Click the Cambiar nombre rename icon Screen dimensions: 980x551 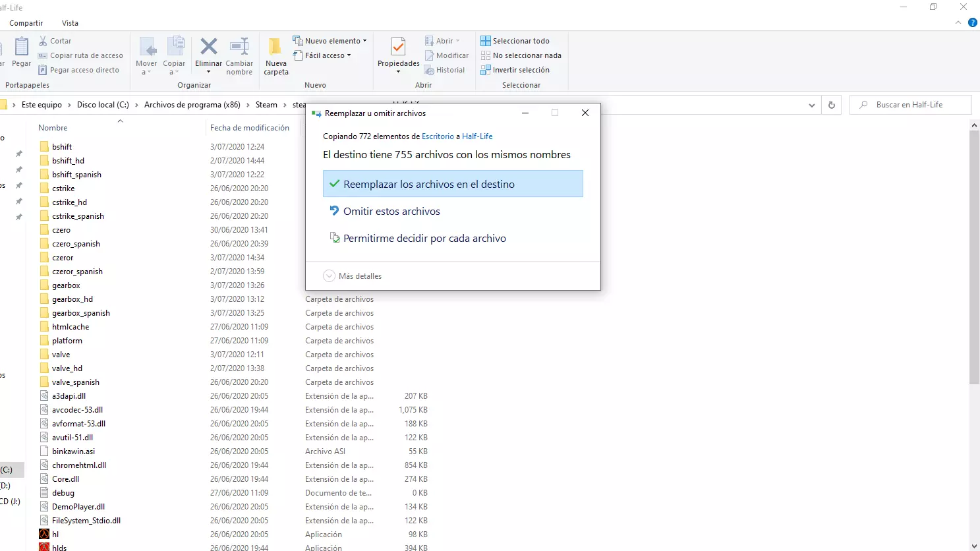pos(239,47)
